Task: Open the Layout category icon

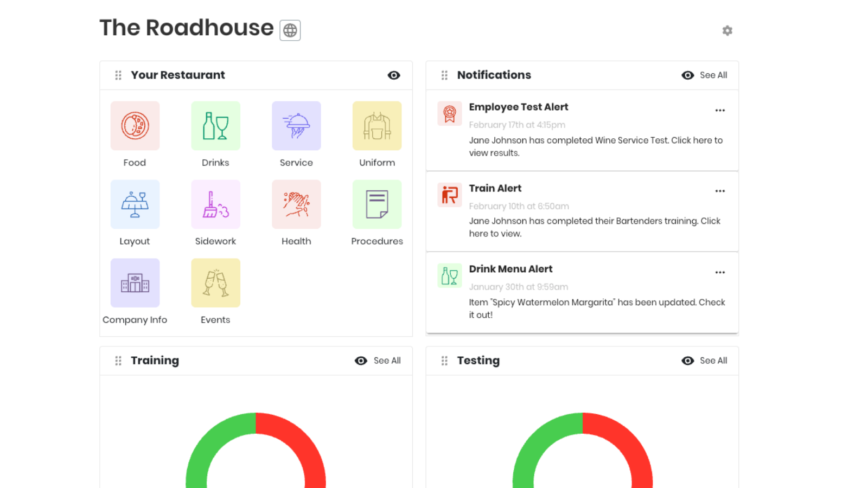Action: [x=135, y=204]
